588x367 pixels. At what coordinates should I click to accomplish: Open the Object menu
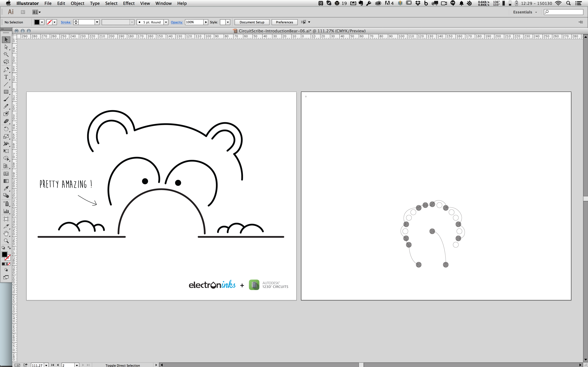tap(77, 3)
